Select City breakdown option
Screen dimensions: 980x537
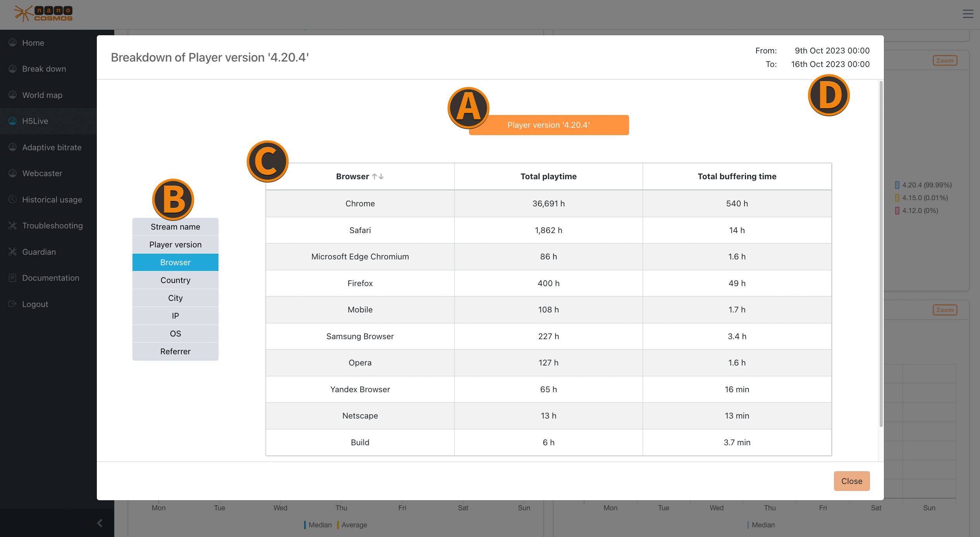(x=175, y=298)
